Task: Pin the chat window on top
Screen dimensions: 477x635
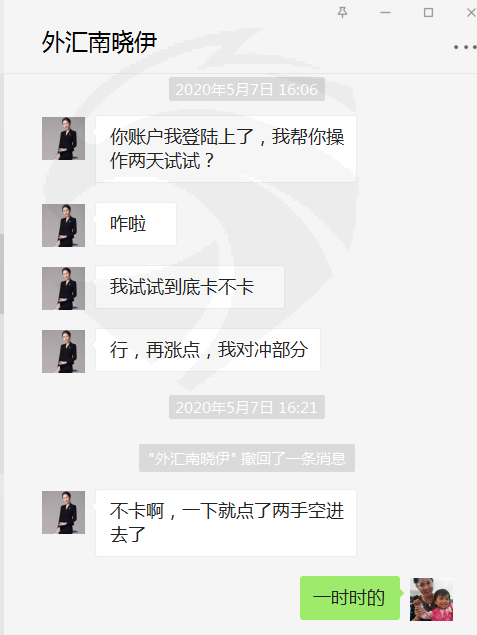Action: (342, 13)
